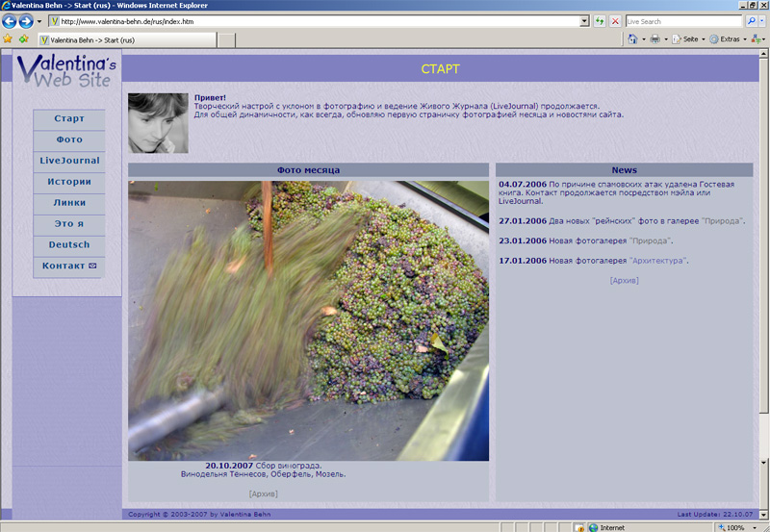Click the Фото месяца section header
Image resolution: width=770 pixels, height=532 pixels.
click(308, 170)
